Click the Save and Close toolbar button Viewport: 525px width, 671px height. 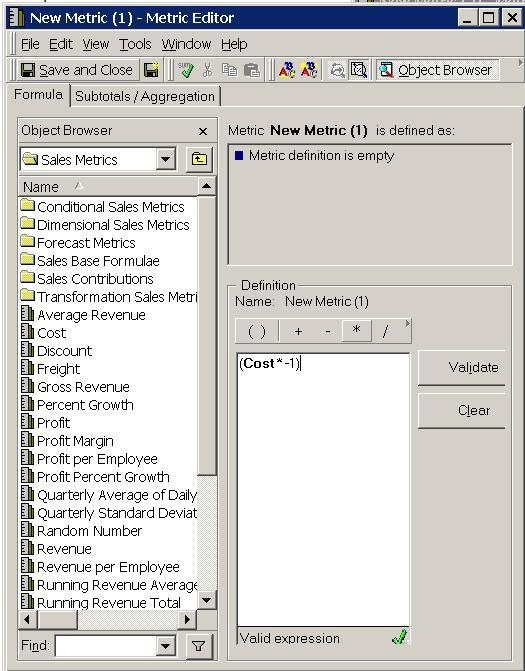tap(78, 70)
